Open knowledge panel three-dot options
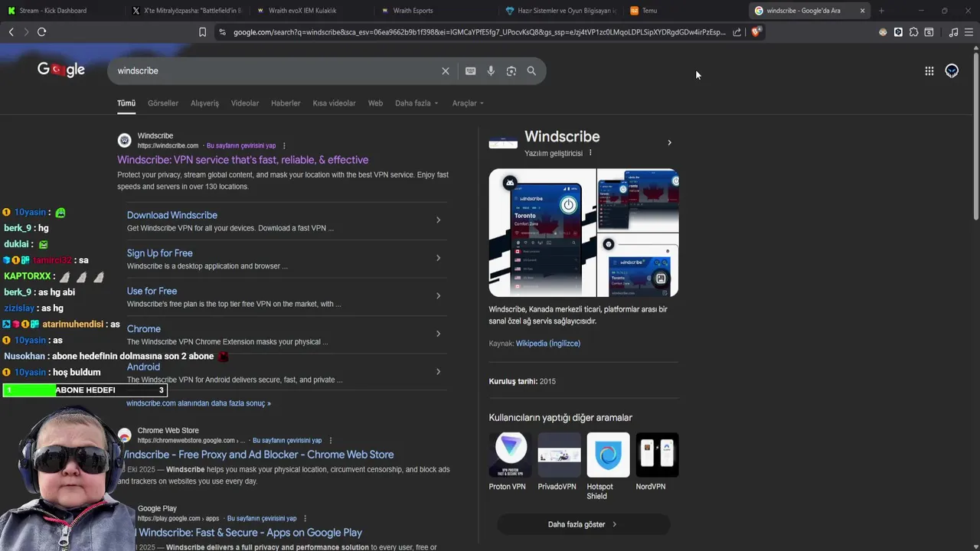The height and width of the screenshot is (551, 980). [x=590, y=153]
